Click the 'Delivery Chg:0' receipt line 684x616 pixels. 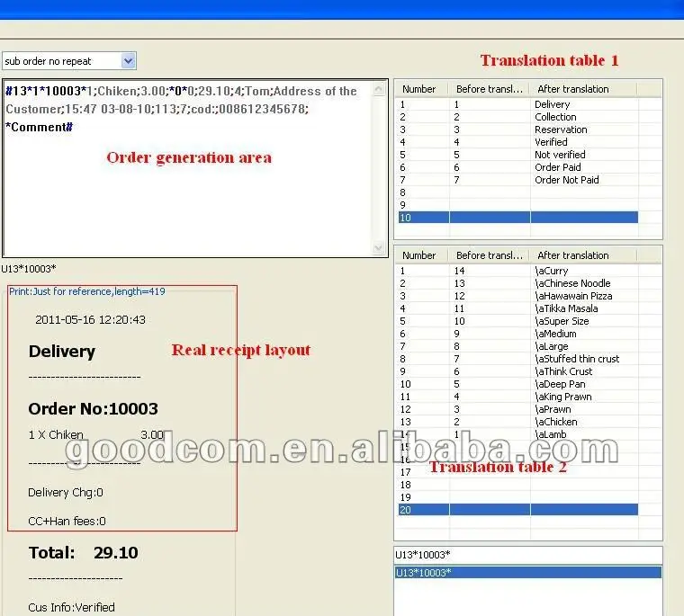[x=66, y=493]
